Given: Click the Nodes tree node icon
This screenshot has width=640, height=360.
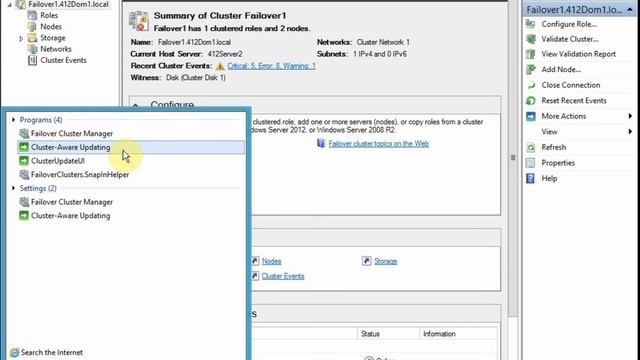Looking at the screenshot, I should [x=32, y=27].
